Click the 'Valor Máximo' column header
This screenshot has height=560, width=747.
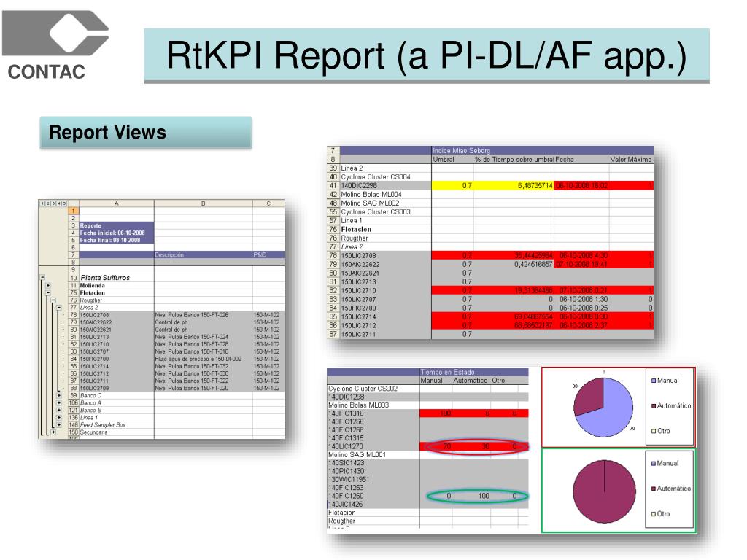(631, 160)
